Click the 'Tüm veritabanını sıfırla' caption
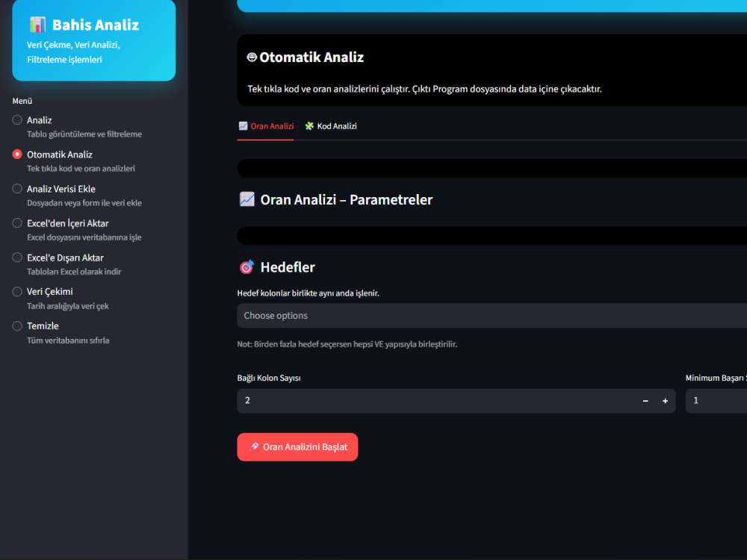 tap(68, 340)
